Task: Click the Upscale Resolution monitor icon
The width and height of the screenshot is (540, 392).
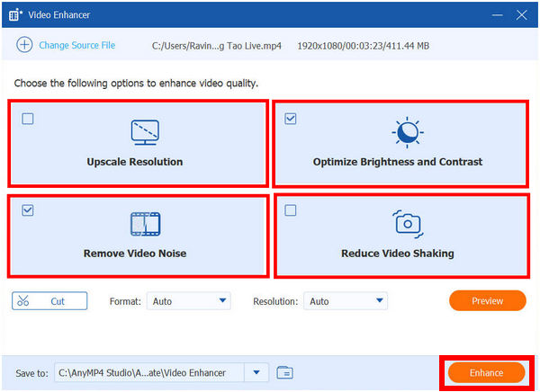Action: pos(145,132)
